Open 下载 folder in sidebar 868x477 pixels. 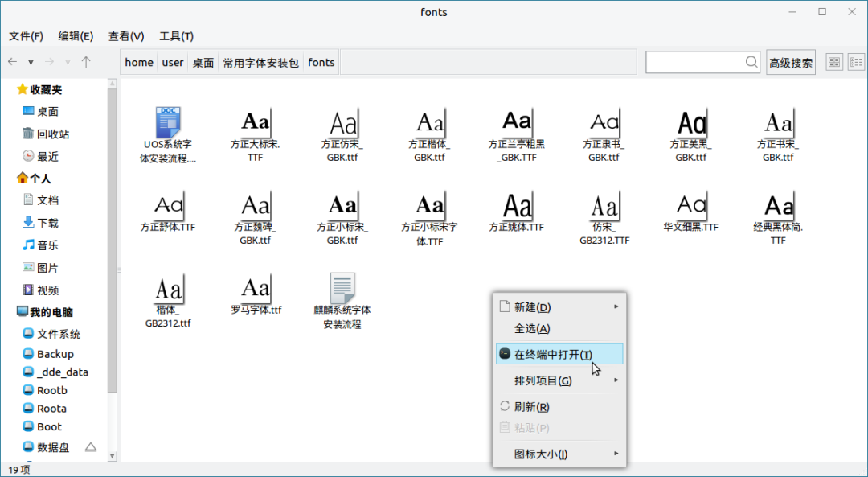click(x=40, y=223)
